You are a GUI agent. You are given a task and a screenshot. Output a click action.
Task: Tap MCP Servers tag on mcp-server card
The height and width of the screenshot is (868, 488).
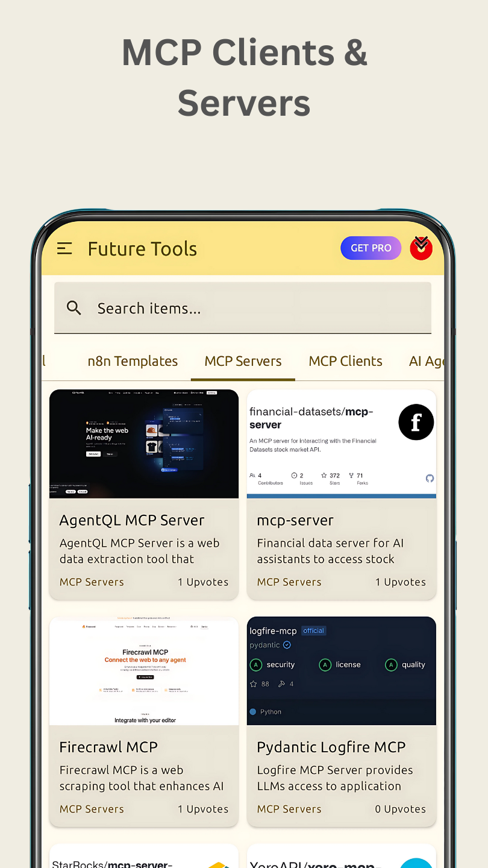click(289, 582)
